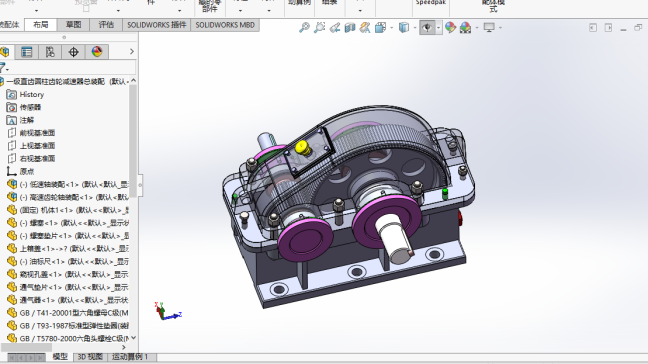
Task: Open the Apply Scene icon
Action: click(466, 28)
